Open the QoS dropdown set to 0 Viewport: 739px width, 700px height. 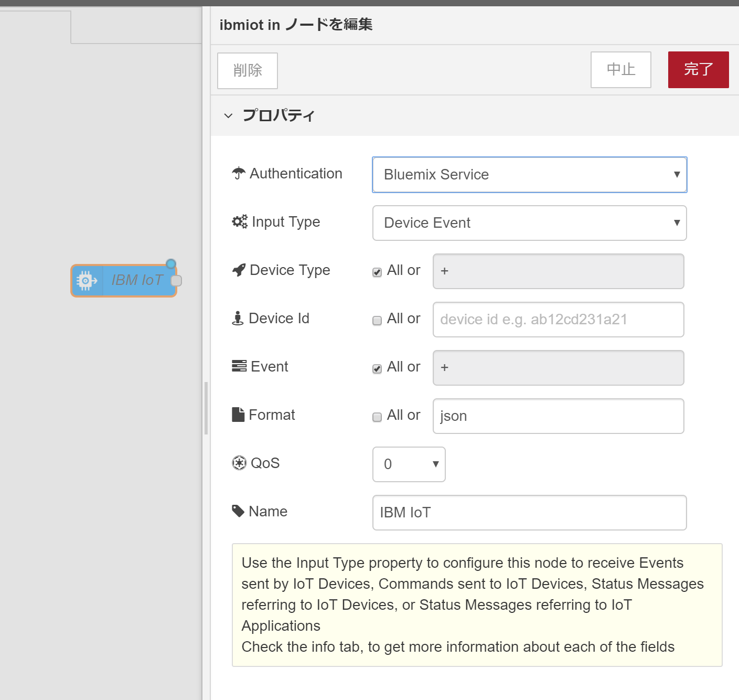[x=409, y=464]
